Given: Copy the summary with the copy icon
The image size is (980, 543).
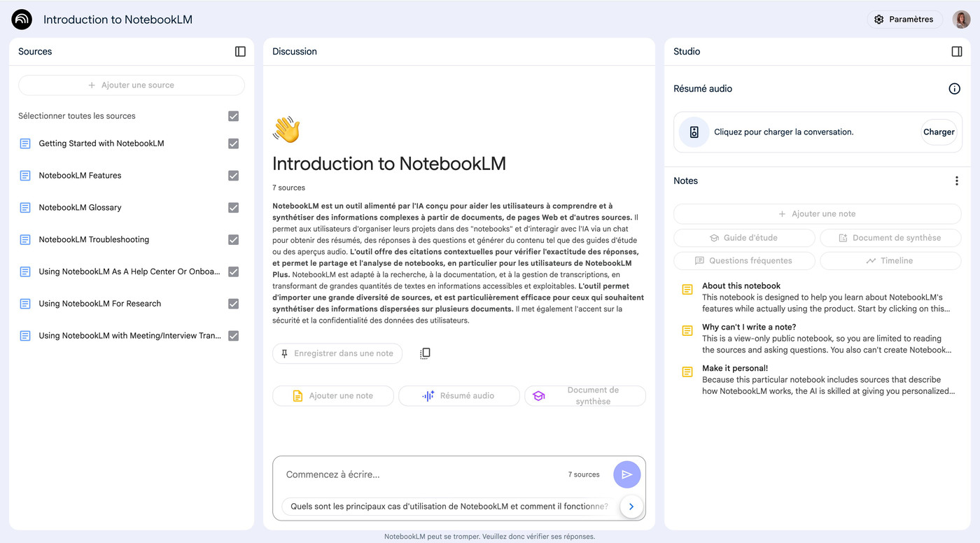Looking at the screenshot, I should (425, 353).
